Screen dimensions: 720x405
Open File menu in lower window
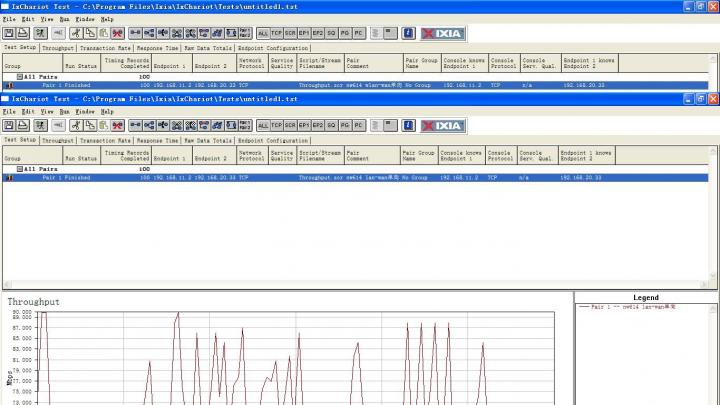9,112
